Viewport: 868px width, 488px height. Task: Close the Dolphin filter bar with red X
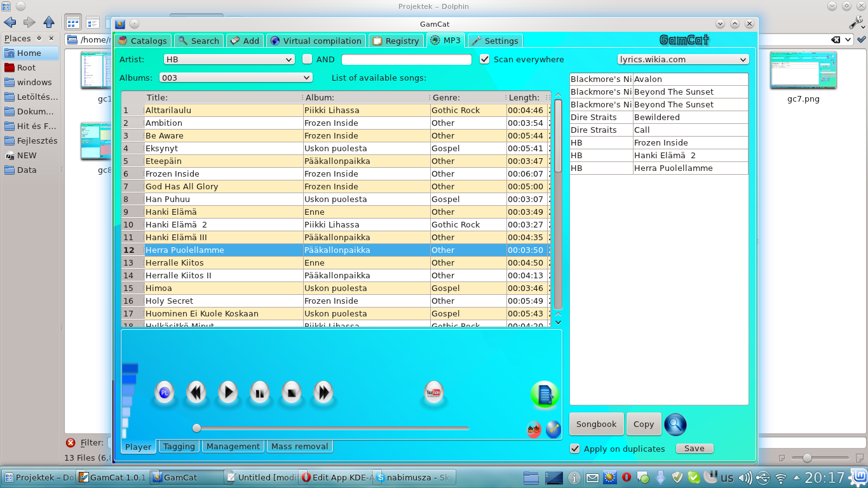click(71, 443)
